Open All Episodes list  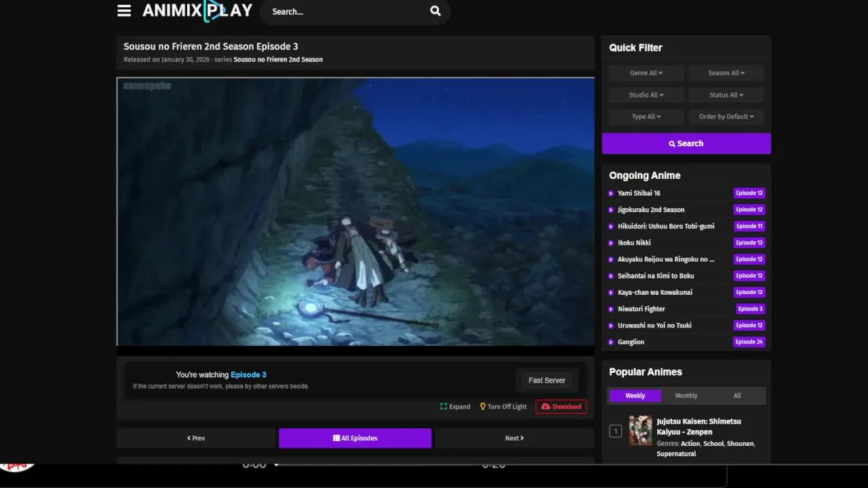(x=355, y=439)
